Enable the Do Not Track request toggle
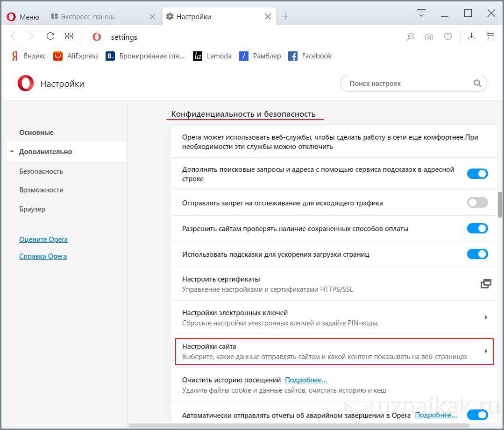This screenshot has width=504, height=430. [477, 203]
